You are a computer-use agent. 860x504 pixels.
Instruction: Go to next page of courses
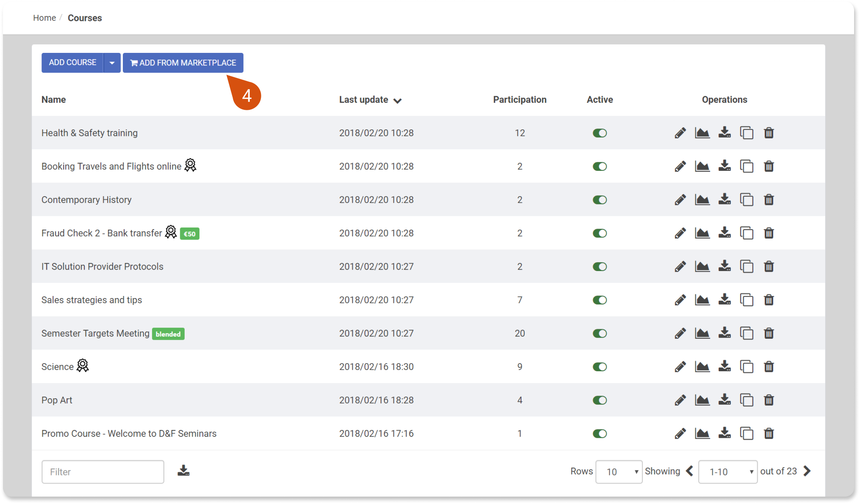(x=807, y=471)
